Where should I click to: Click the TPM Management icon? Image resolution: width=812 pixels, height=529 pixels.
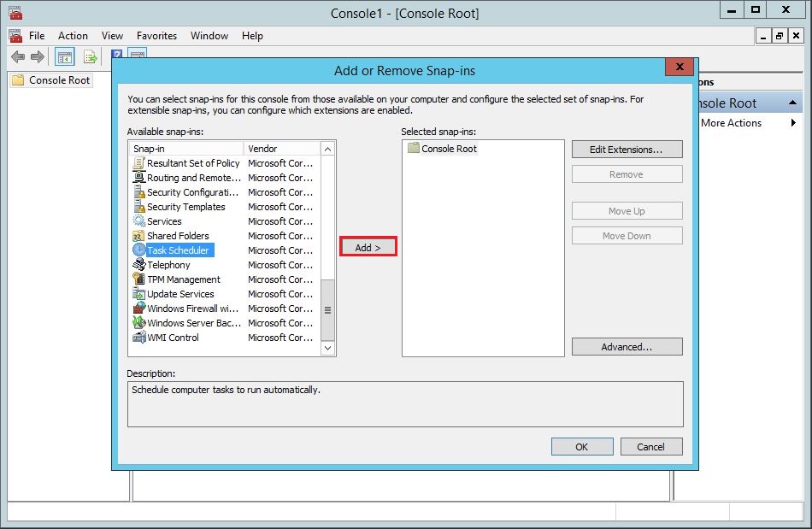click(x=138, y=279)
